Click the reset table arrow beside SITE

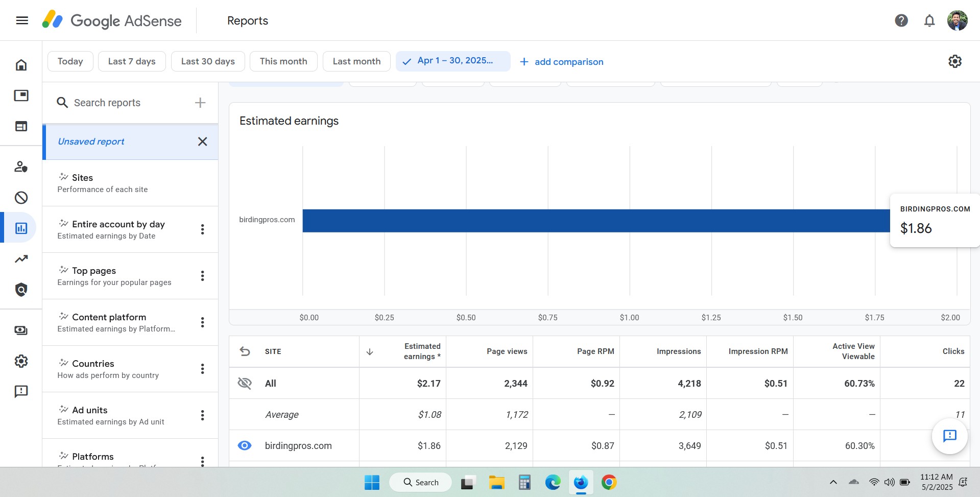point(245,351)
